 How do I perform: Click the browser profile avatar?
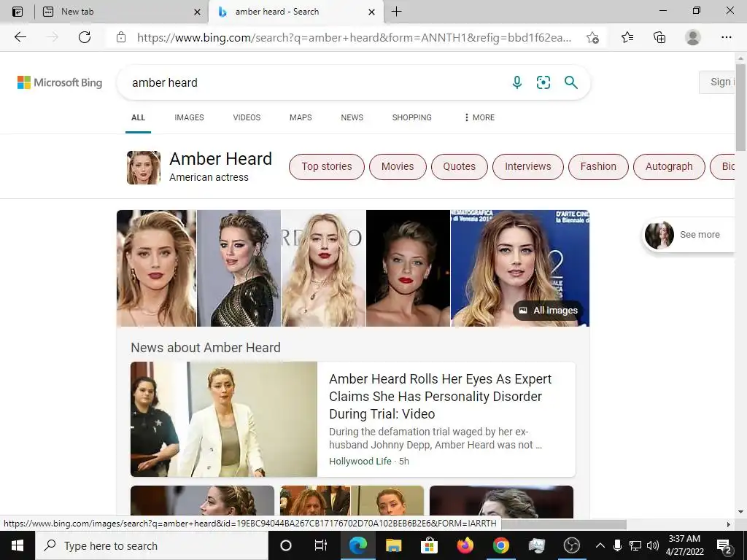693,37
